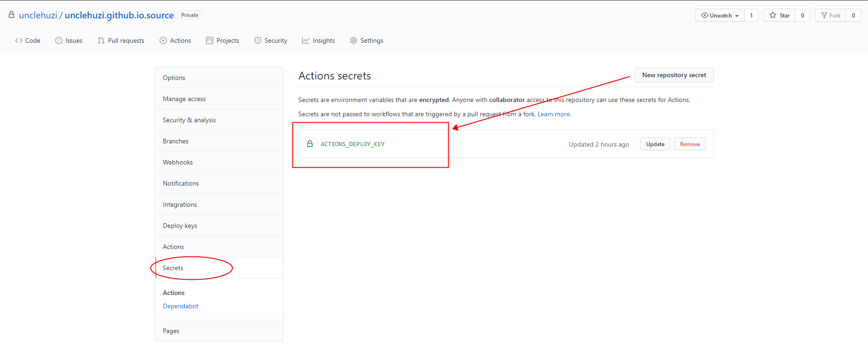The image size is (868, 351).
Task: Click the Fork button
Action: click(x=830, y=15)
